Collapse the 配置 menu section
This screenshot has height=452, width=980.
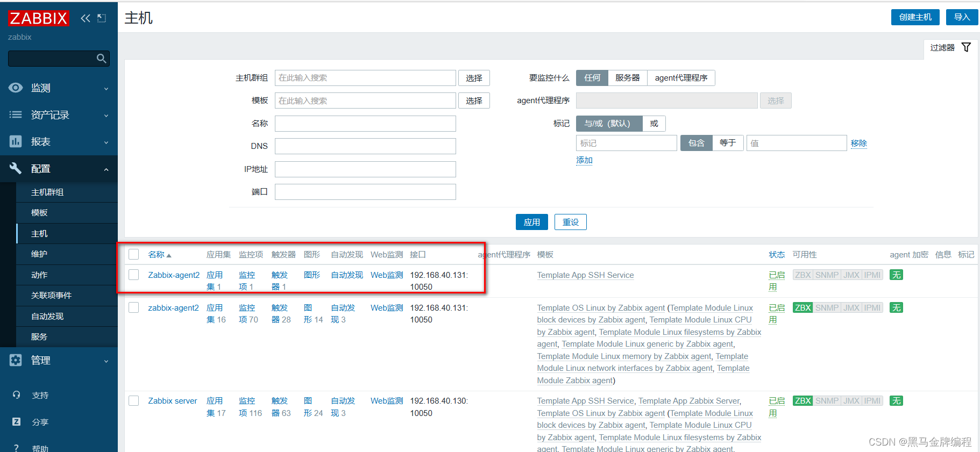[106, 169]
